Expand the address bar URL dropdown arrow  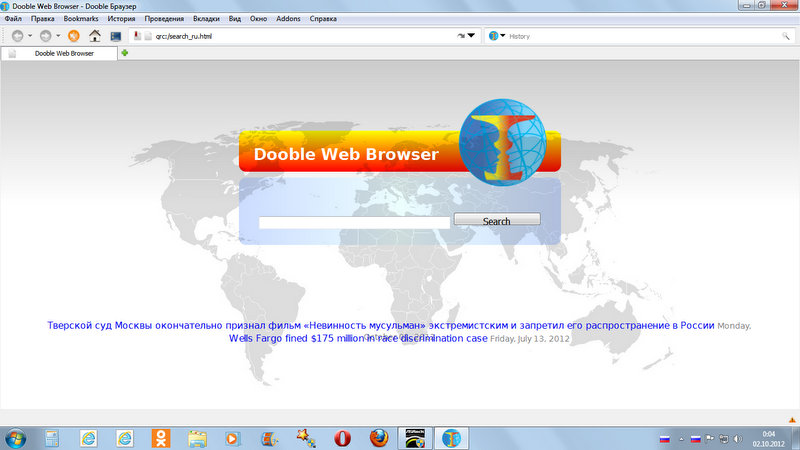(x=471, y=36)
